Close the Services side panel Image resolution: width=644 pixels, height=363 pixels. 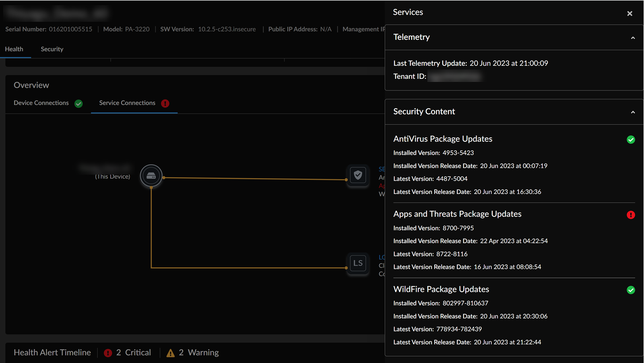pyautogui.click(x=630, y=14)
